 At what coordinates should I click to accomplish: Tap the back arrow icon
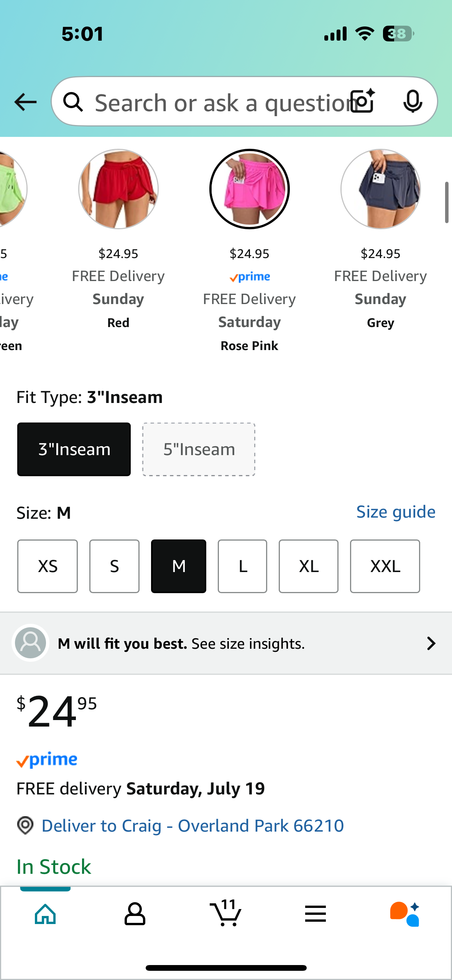(25, 102)
